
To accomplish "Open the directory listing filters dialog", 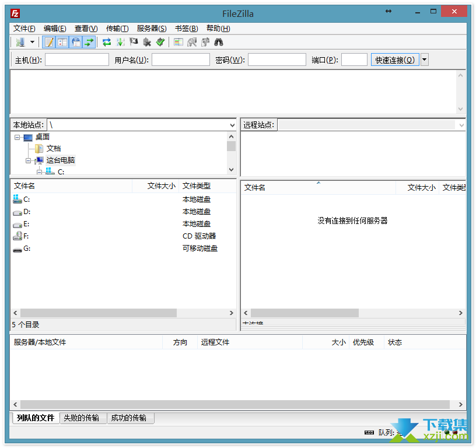I will click(178, 42).
